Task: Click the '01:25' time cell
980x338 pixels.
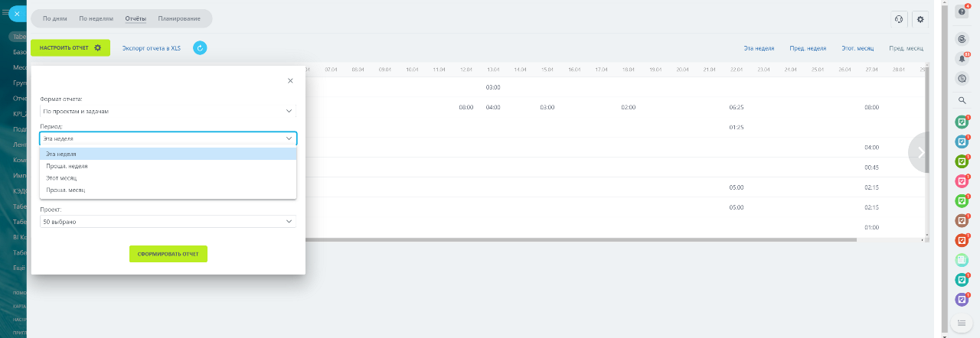Action: point(737,128)
